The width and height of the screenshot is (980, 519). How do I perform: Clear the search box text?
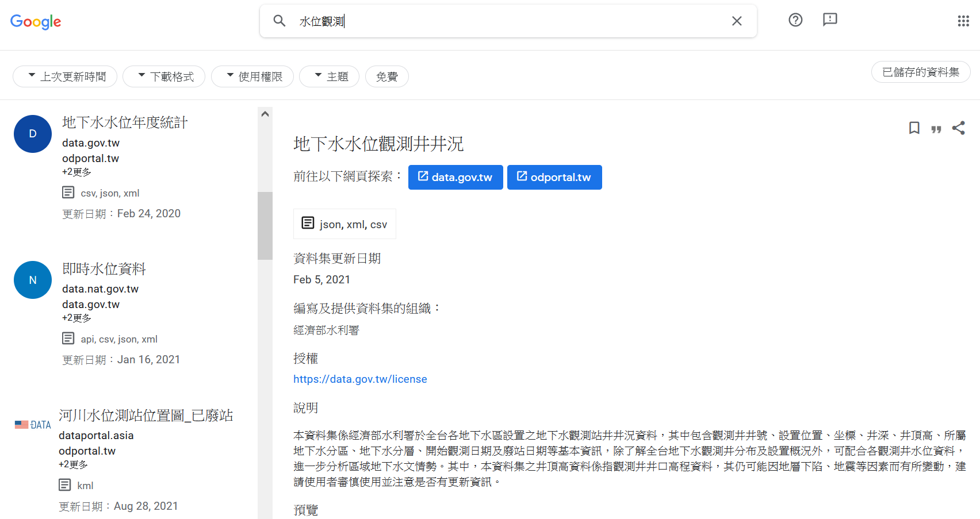[737, 21]
